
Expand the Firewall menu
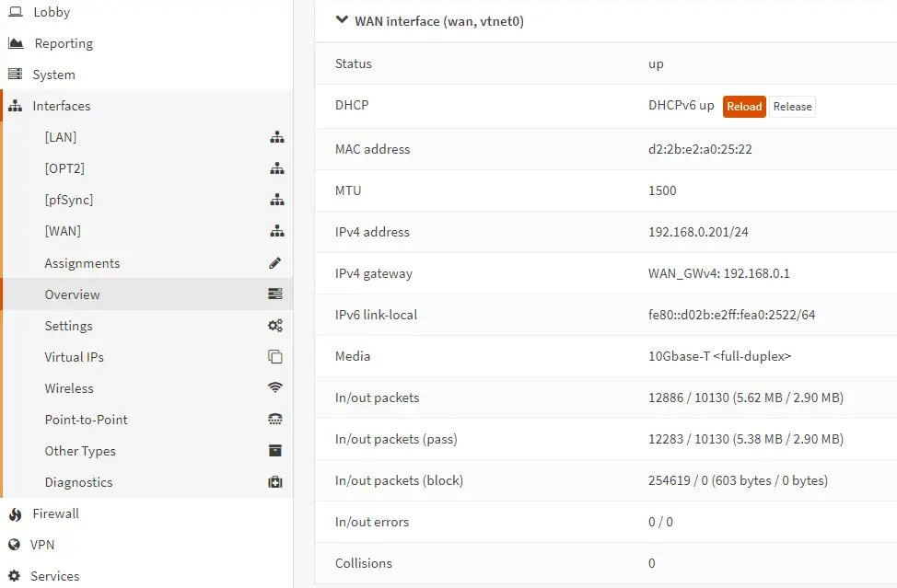55,513
